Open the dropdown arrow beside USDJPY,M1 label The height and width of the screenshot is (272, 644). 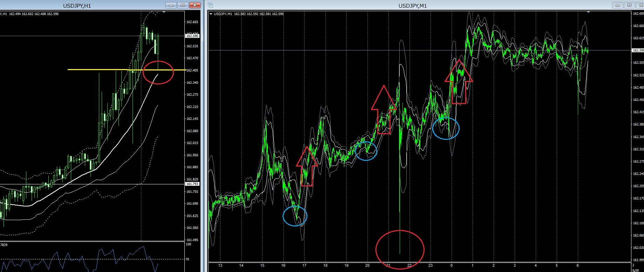tap(211, 14)
